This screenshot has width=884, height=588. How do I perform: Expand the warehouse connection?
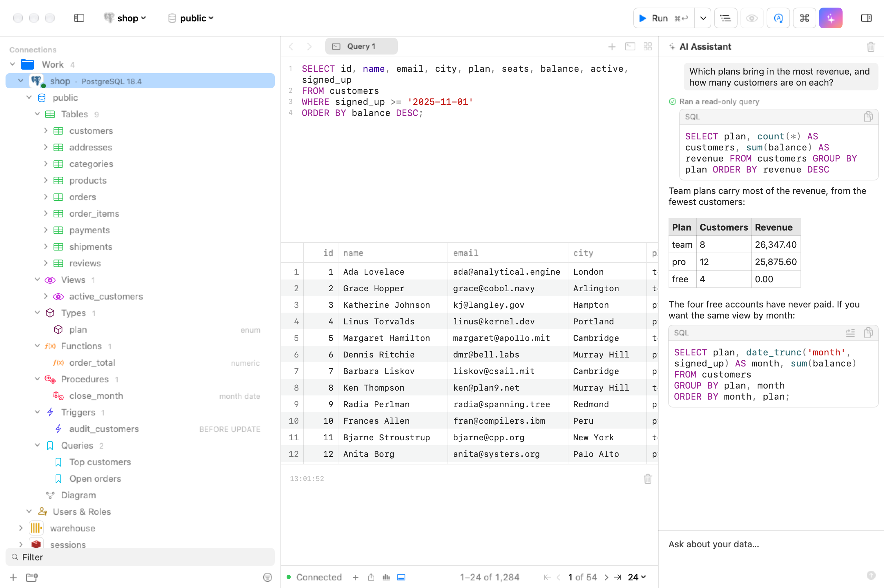pos(21,528)
